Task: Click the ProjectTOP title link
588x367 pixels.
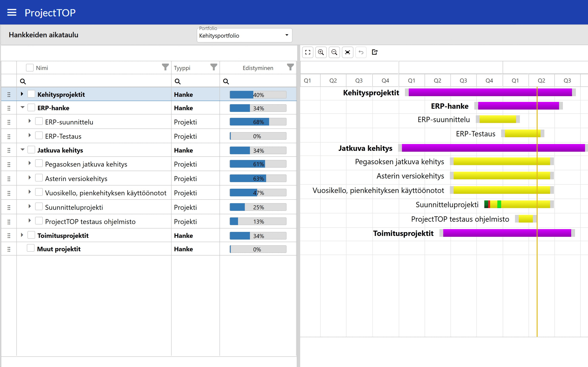Action: coord(50,12)
